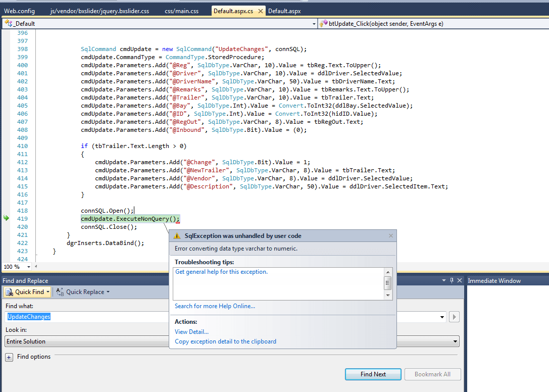The width and height of the screenshot is (549, 392).
Task: Click the "UpdateChanges" string on line 398
Action: 241,49
